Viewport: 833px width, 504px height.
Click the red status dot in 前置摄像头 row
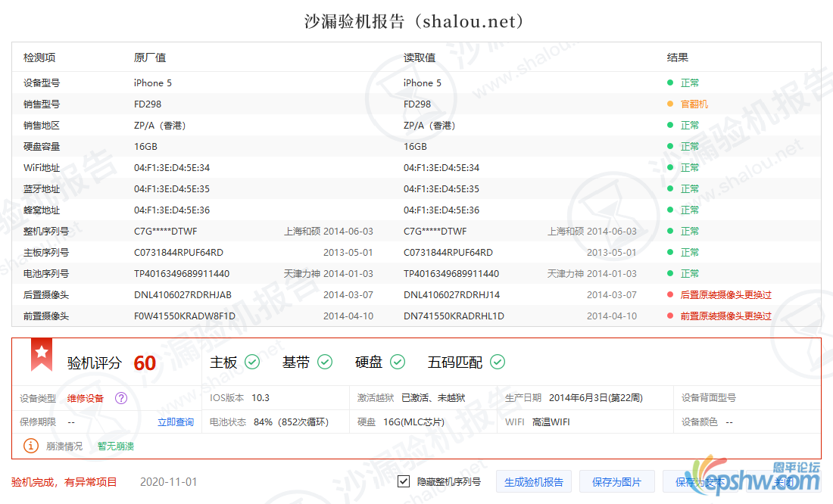point(670,316)
